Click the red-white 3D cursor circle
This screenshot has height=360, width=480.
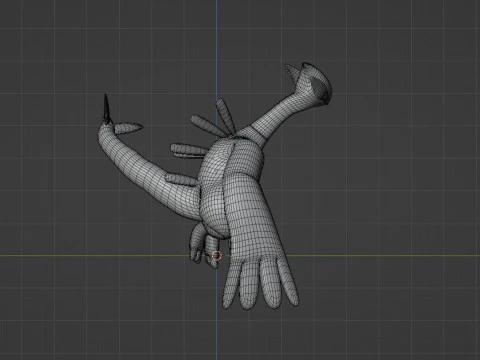click(x=217, y=256)
